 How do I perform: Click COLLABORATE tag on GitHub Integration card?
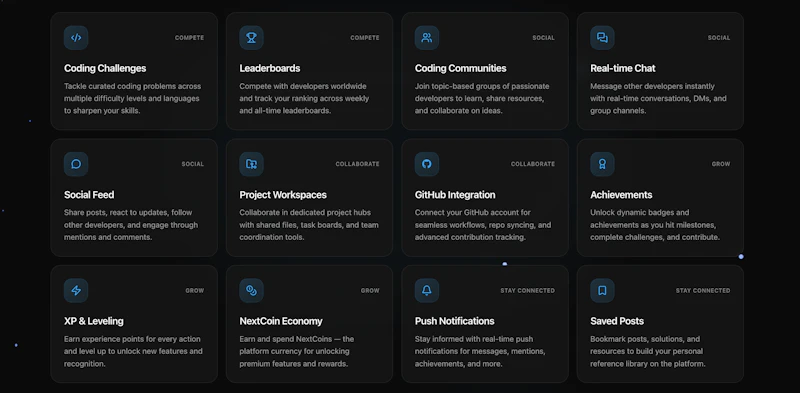point(533,164)
